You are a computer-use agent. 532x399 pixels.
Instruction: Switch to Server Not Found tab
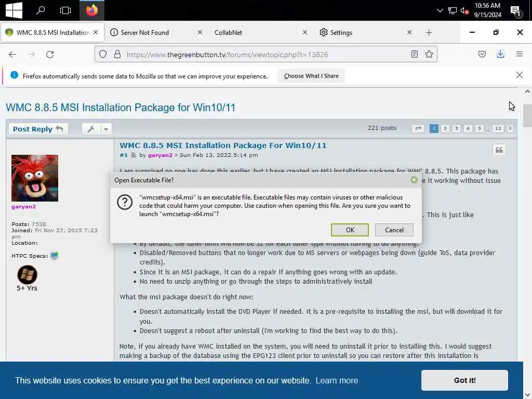tap(145, 33)
